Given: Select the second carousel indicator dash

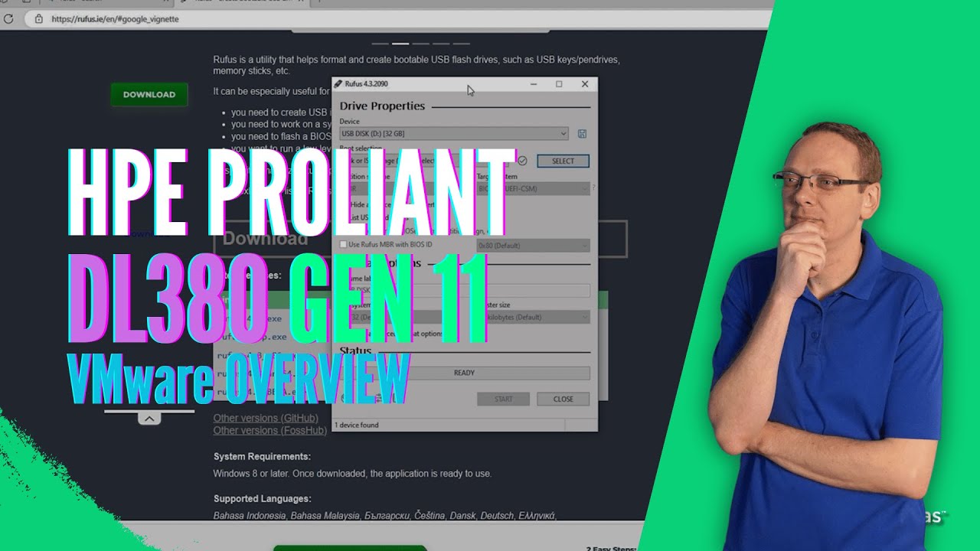Looking at the screenshot, I should click(x=400, y=44).
